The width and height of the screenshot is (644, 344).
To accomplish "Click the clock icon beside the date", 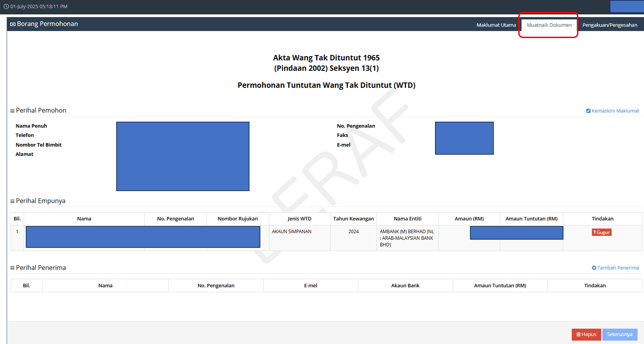I will tap(6, 6).
